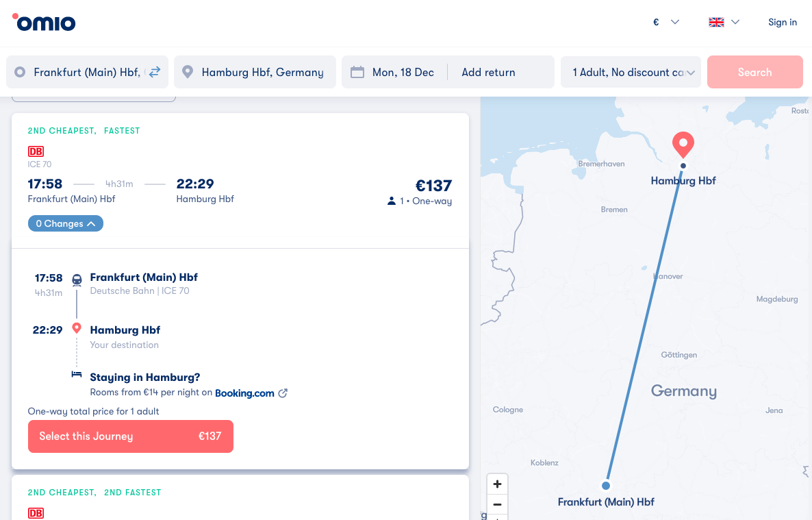The height and width of the screenshot is (520, 812).
Task: Click Add return date field
Action: pyautogui.click(x=488, y=72)
